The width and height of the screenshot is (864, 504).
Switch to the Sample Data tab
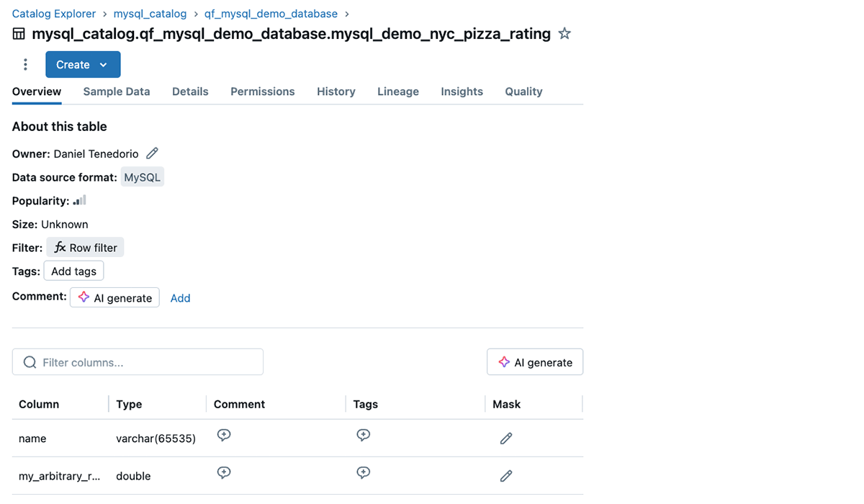click(x=117, y=91)
